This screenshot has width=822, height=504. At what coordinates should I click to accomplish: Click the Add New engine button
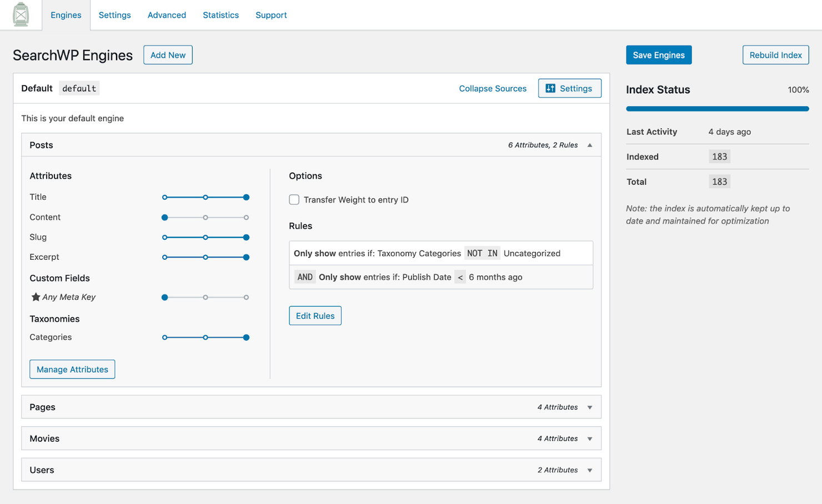(x=168, y=55)
